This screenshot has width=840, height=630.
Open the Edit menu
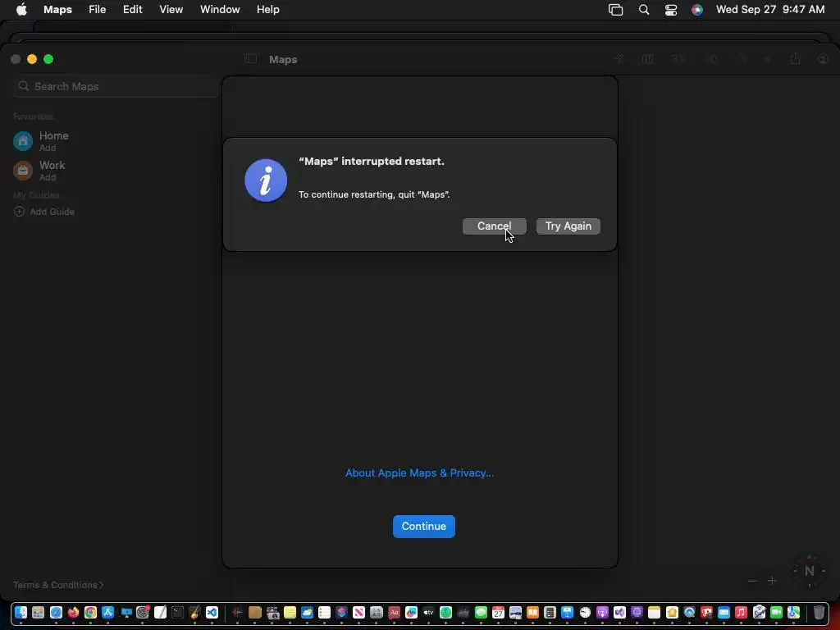click(x=132, y=10)
